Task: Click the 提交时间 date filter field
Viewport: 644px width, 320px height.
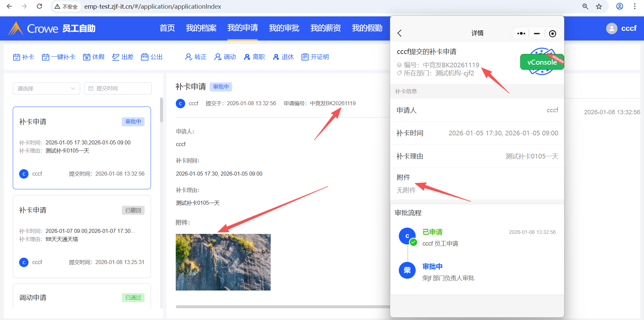Action: tap(118, 88)
